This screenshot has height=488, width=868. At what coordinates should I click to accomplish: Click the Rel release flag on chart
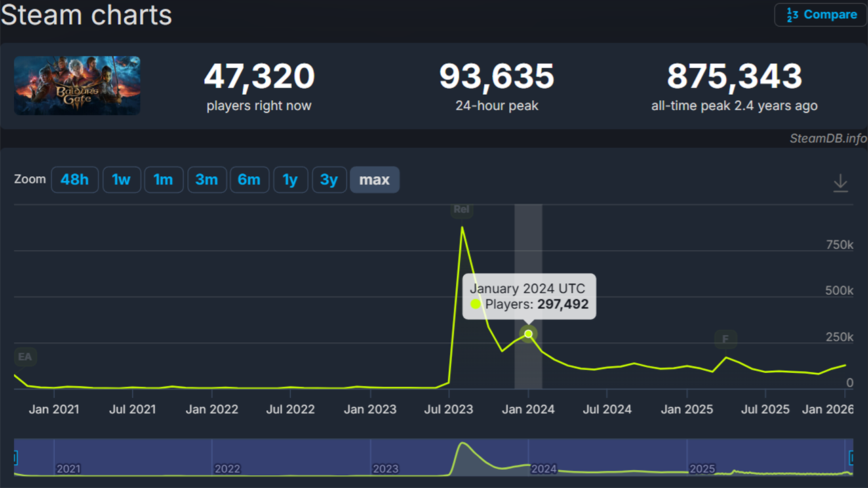point(461,209)
